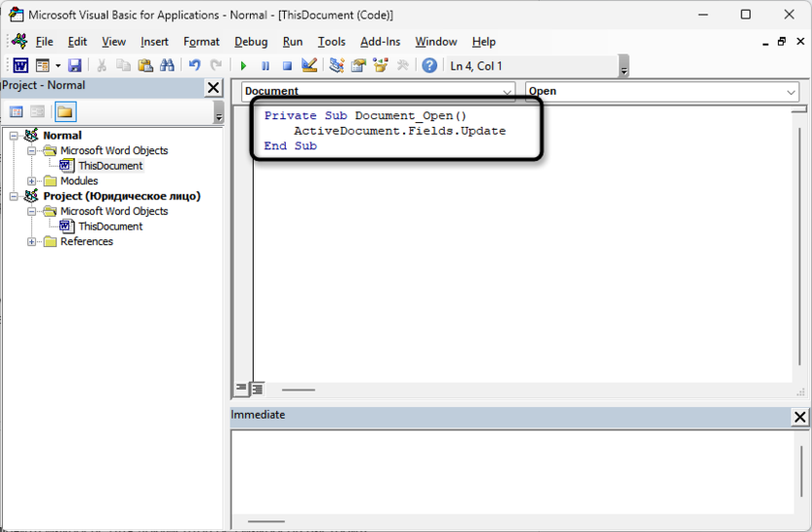Click the Break pause icon
The width and height of the screenshot is (812, 532).
(265, 65)
